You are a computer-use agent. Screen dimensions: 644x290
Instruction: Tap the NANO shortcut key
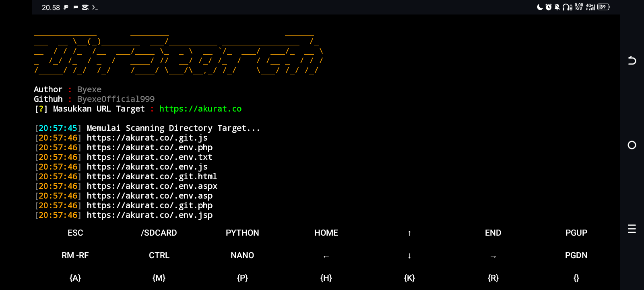point(242,255)
